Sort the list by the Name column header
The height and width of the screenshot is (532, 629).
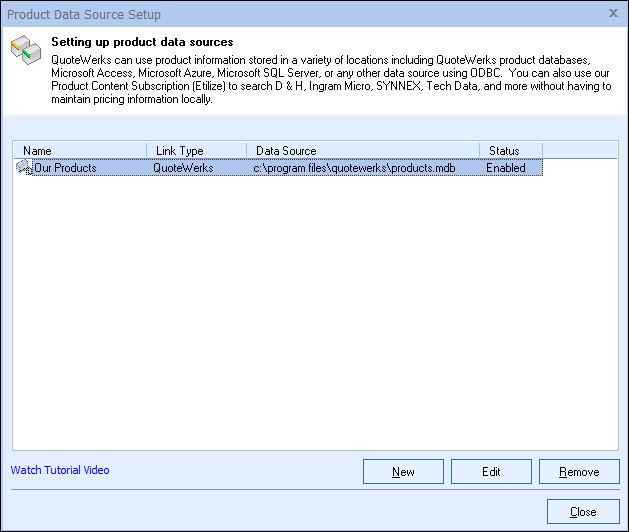[80, 151]
